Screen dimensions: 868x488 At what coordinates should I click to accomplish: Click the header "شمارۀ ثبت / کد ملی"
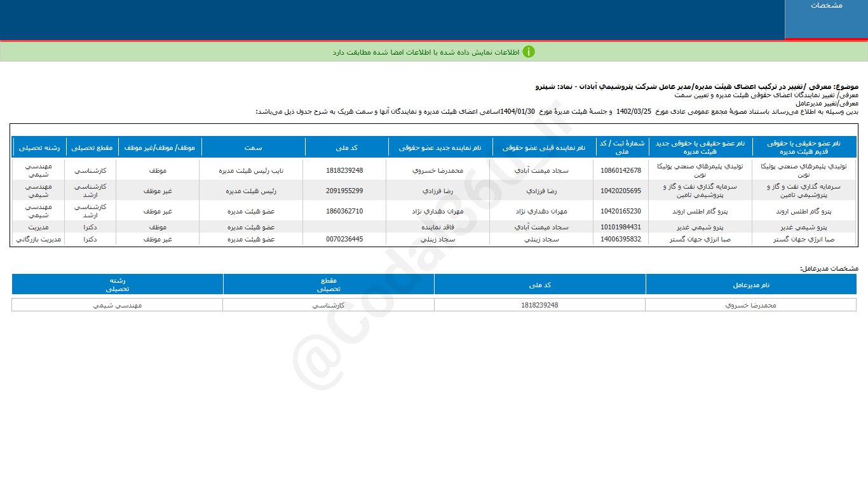click(621, 147)
